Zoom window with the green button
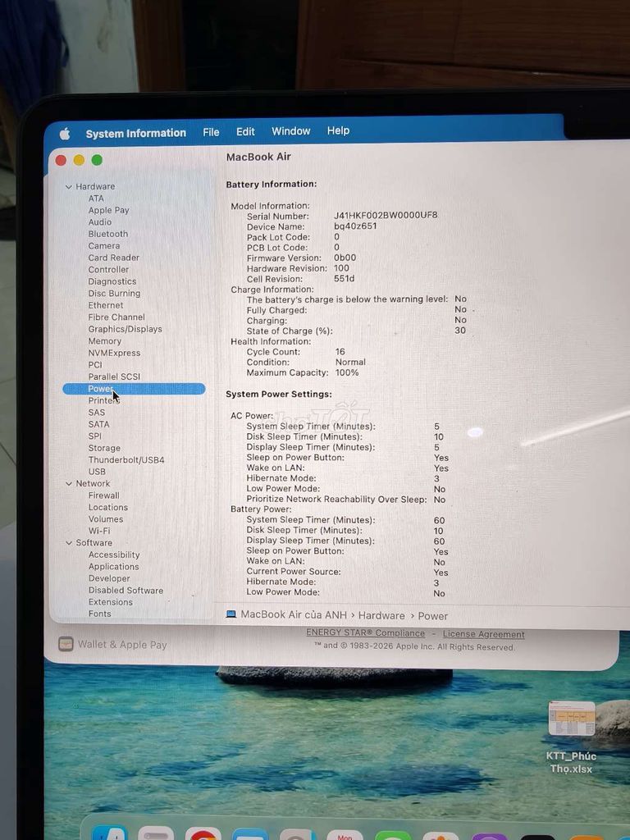The image size is (630, 840). [x=97, y=160]
